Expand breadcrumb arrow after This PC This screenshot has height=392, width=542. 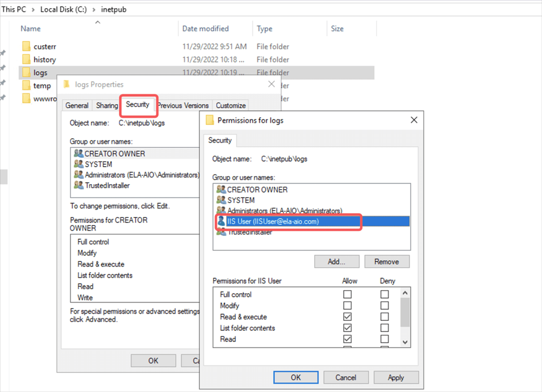pos(33,9)
